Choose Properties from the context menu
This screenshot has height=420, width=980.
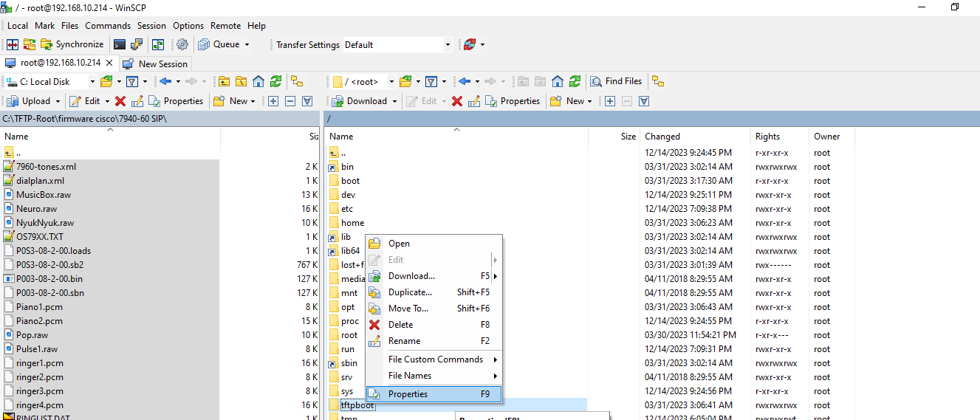point(408,394)
